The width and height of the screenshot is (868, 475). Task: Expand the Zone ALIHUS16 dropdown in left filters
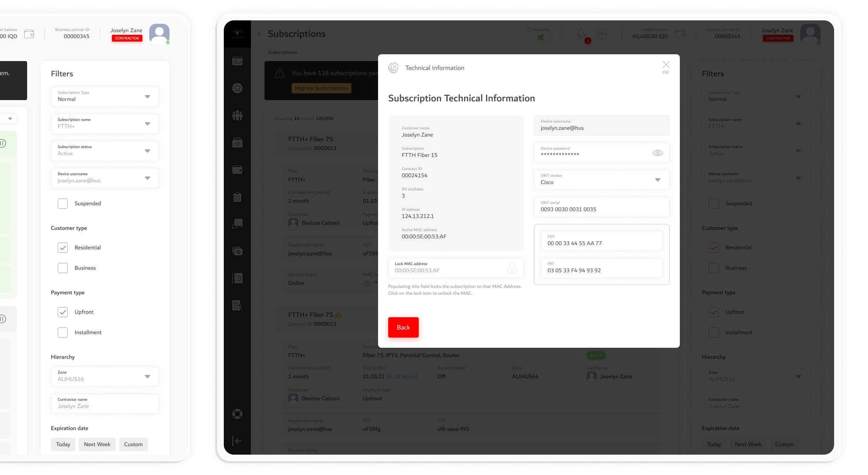point(105,377)
